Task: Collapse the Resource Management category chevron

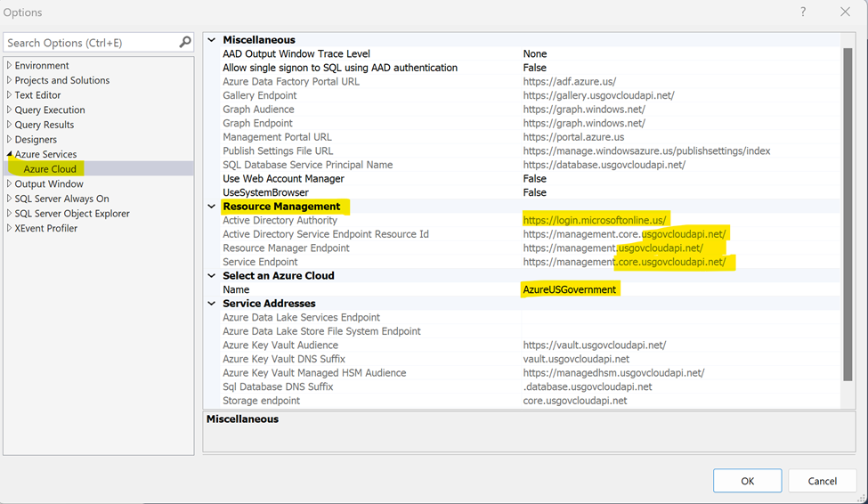Action: tap(212, 206)
